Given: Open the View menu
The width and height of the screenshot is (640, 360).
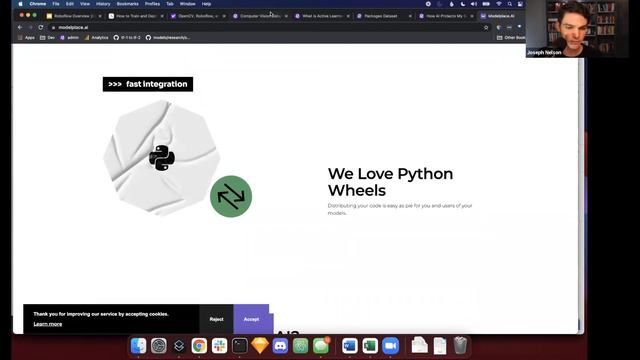Looking at the screenshot, I should (84, 4).
